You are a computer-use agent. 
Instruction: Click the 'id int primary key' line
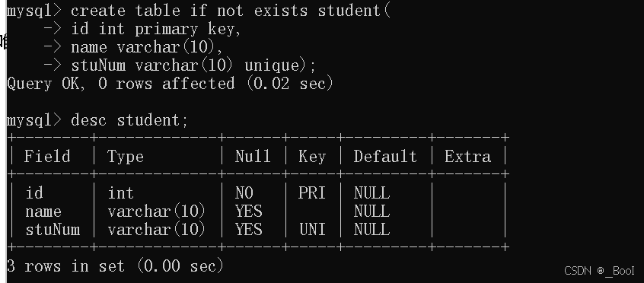(x=142, y=29)
